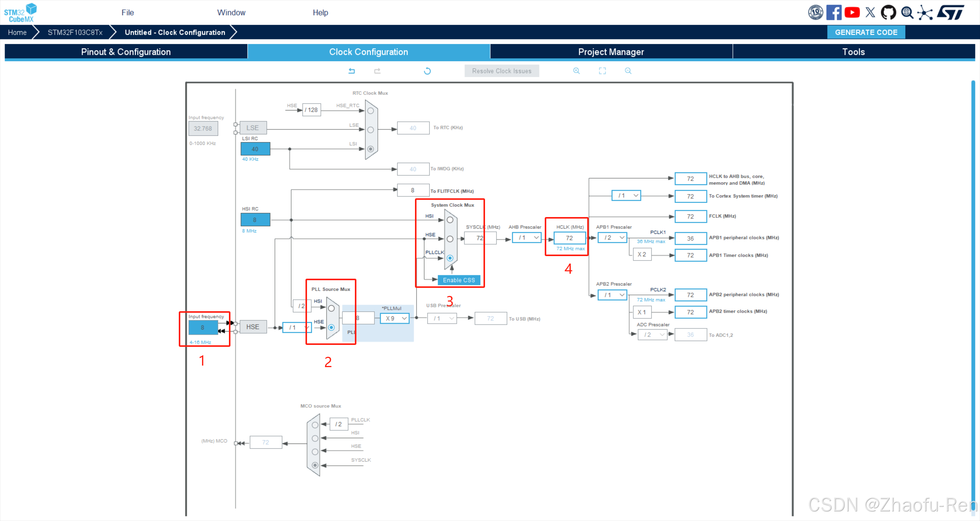
Task: Click the ST logo icon
Action: [x=951, y=12]
